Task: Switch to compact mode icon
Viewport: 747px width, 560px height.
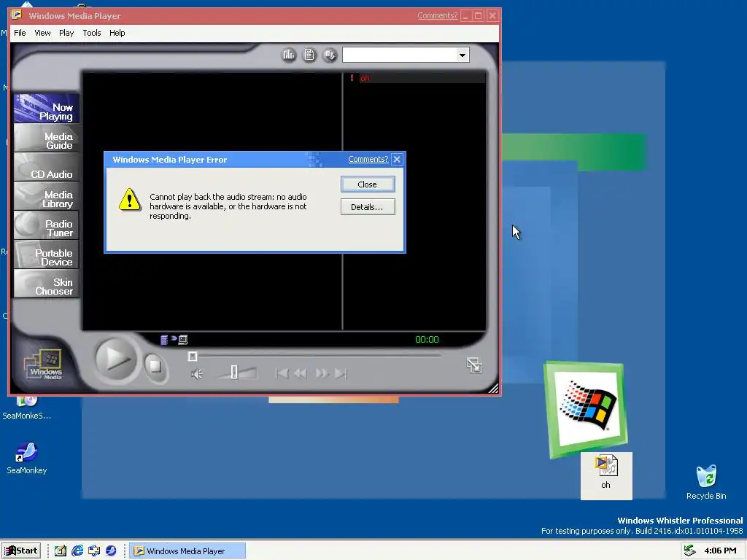Action: point(474,365)
